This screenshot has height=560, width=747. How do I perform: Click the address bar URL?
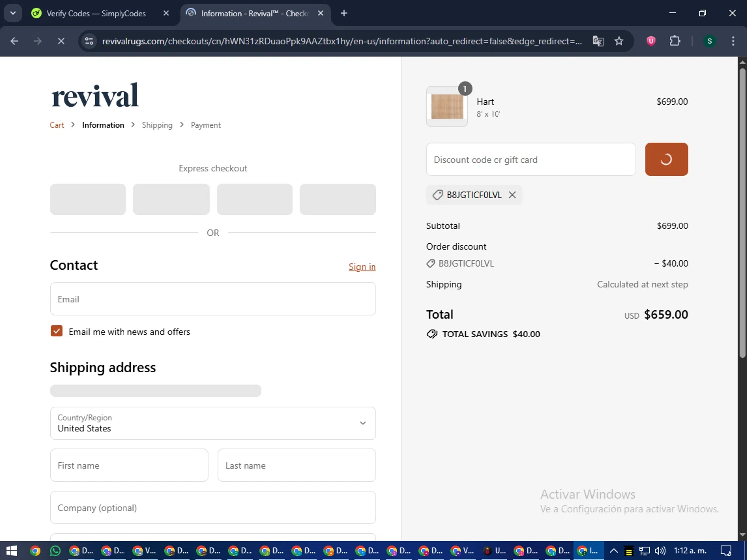[342, 41]
